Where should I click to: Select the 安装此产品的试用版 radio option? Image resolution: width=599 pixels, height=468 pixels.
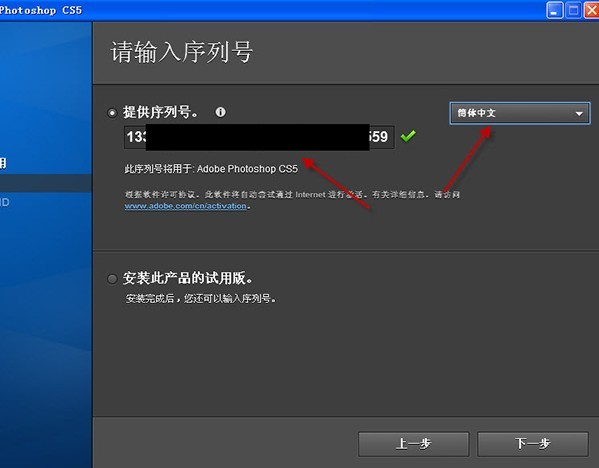click(112, 279)
